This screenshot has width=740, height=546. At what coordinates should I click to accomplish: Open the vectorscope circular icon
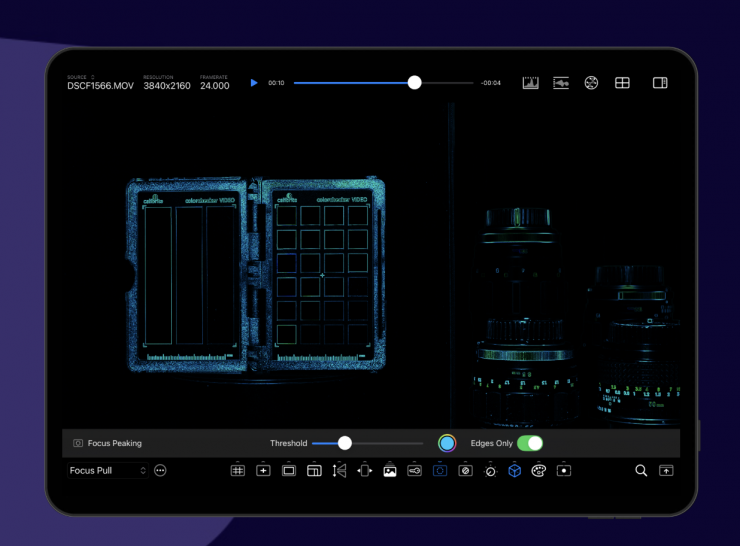[591, 83]
